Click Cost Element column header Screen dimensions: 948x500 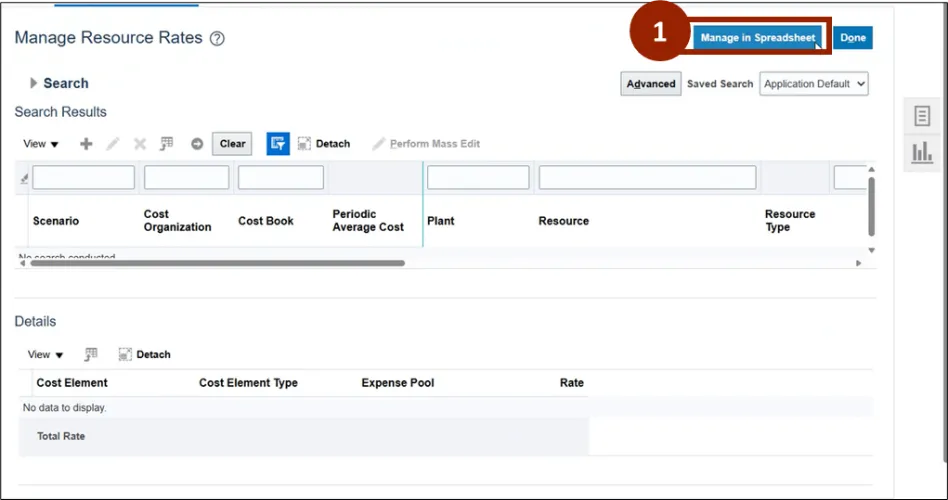pyautogui.click(x=72, y=383)
